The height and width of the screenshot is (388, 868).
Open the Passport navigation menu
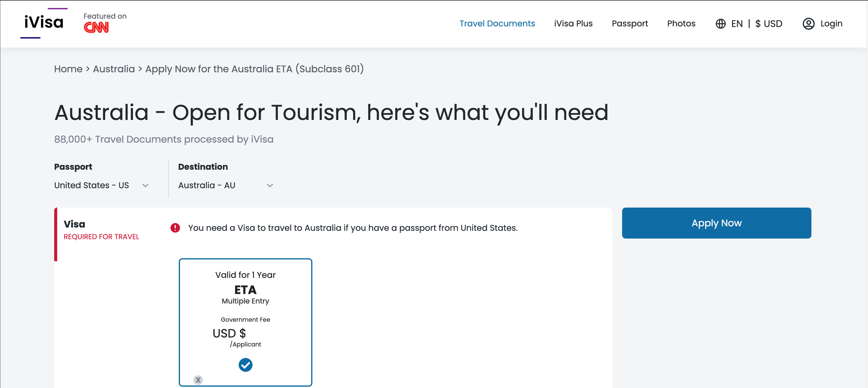tap(630, 23)
